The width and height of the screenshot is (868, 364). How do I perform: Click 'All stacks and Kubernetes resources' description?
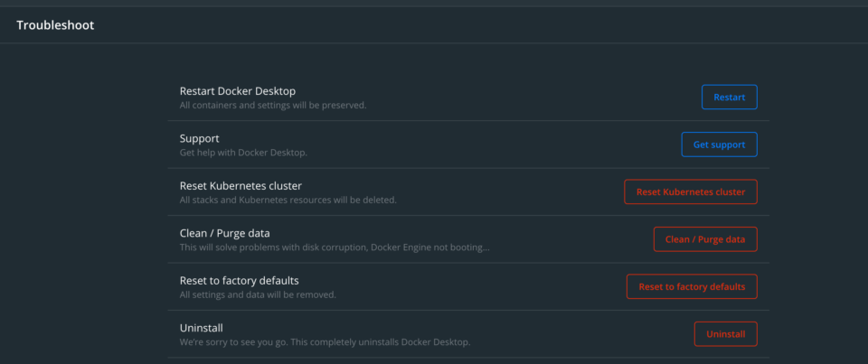point(288,201)
